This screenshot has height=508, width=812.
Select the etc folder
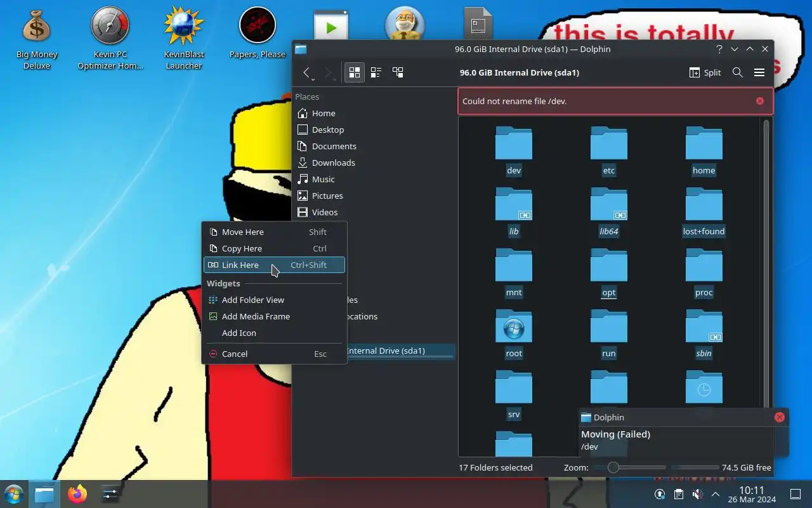point(609,151)
